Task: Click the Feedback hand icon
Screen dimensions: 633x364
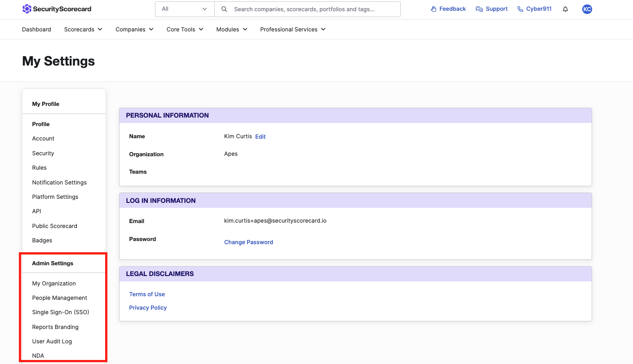Action: [x=434, y=9]
